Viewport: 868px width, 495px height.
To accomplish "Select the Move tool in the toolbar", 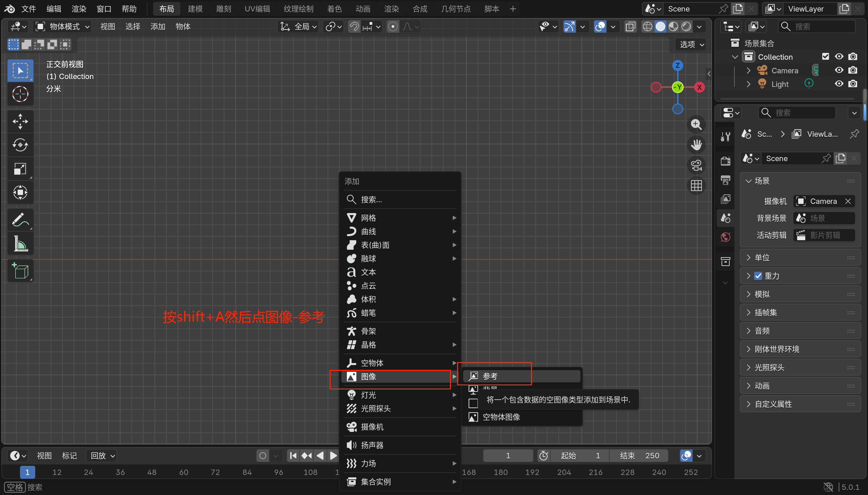I will pyautogui.click(x=20, y=121).
